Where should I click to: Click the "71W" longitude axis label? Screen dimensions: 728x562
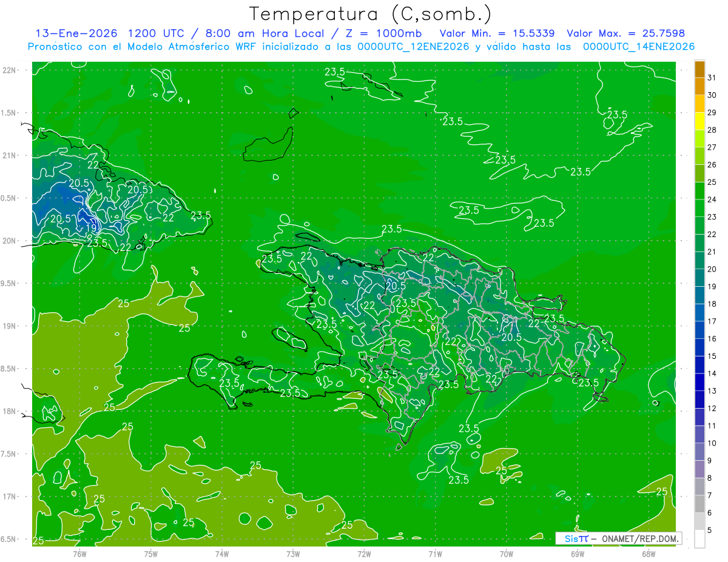coord(435,554)
